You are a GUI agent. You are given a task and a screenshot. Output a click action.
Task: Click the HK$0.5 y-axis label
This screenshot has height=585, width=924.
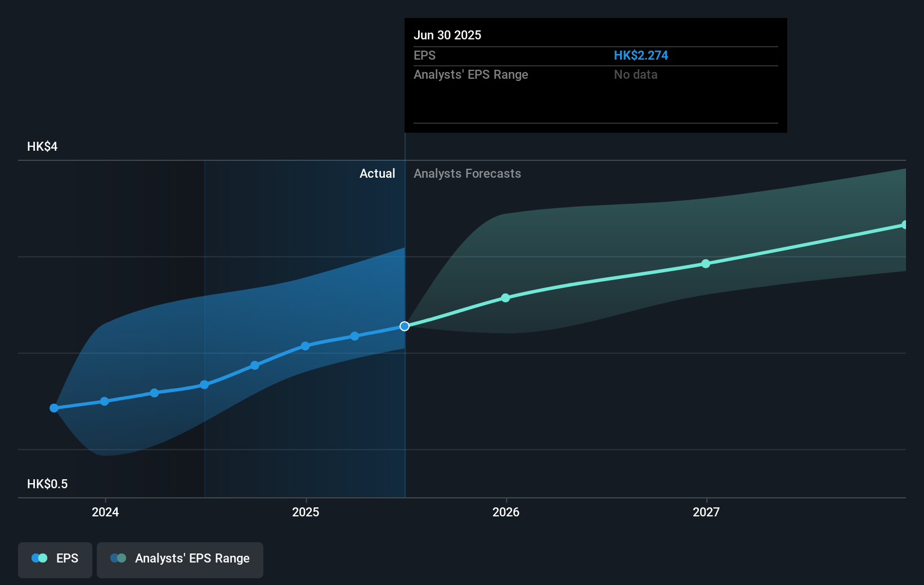click(47, 484)
